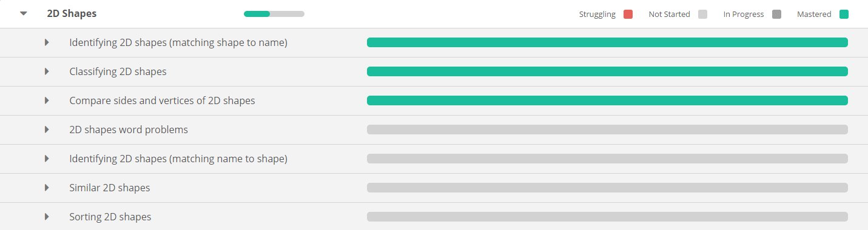Collapse the 2D Shapes section arrow

[24, 13]
